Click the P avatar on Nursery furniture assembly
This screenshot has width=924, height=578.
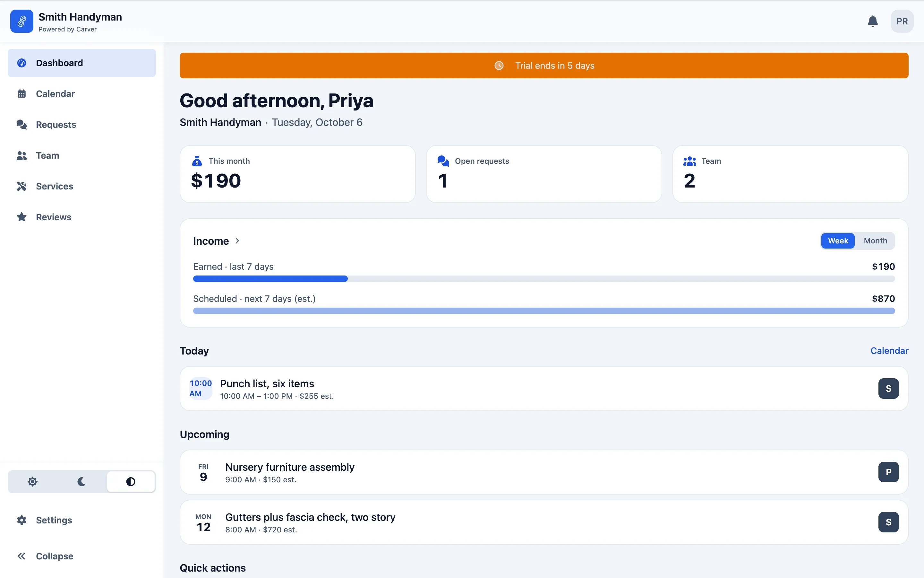pos(888,472)
